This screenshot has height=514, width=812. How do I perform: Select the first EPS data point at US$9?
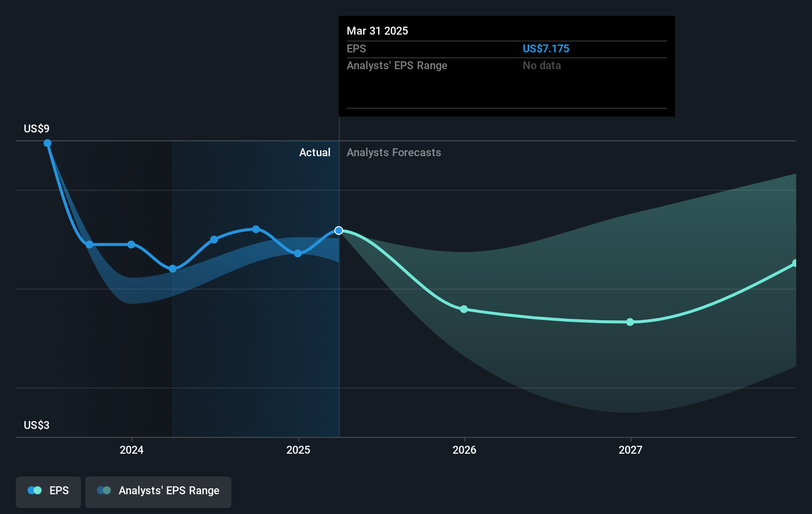[47, 143]
